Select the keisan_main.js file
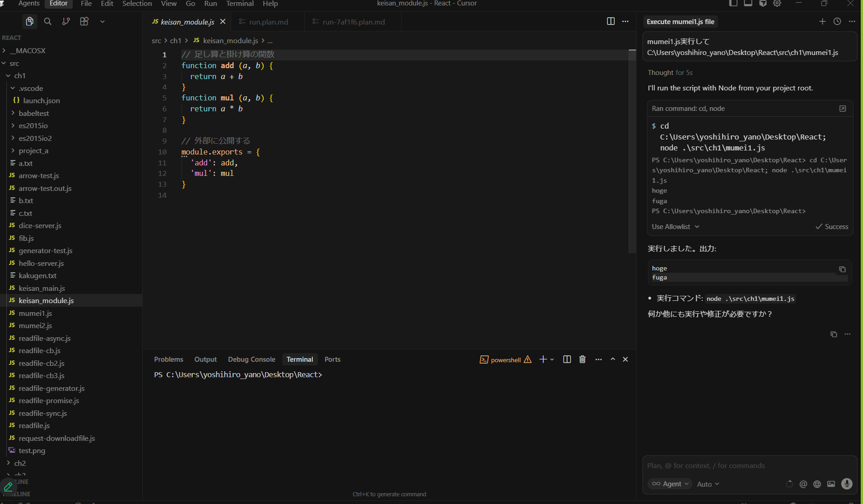The width and height of the screenshot is (863, 504). point(42,288)
